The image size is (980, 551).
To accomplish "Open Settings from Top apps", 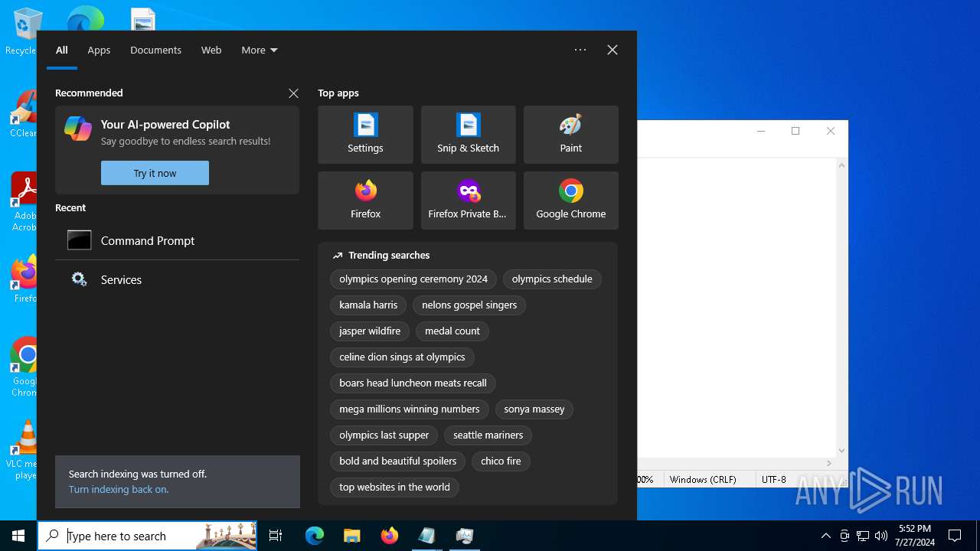I will point(365,135).
